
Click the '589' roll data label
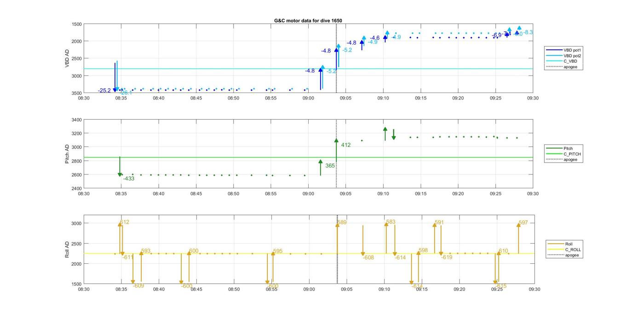(342, 222)
